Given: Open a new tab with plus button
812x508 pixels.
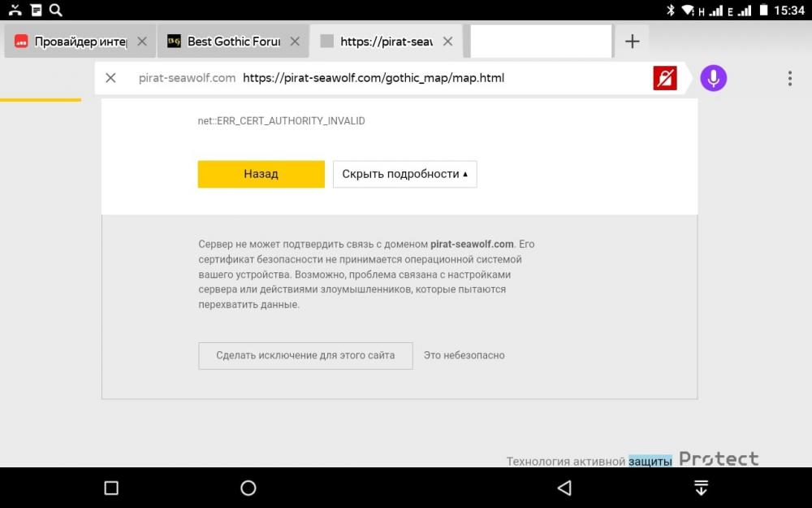Looking at the screenshot, I should click(x=632, y=41).
